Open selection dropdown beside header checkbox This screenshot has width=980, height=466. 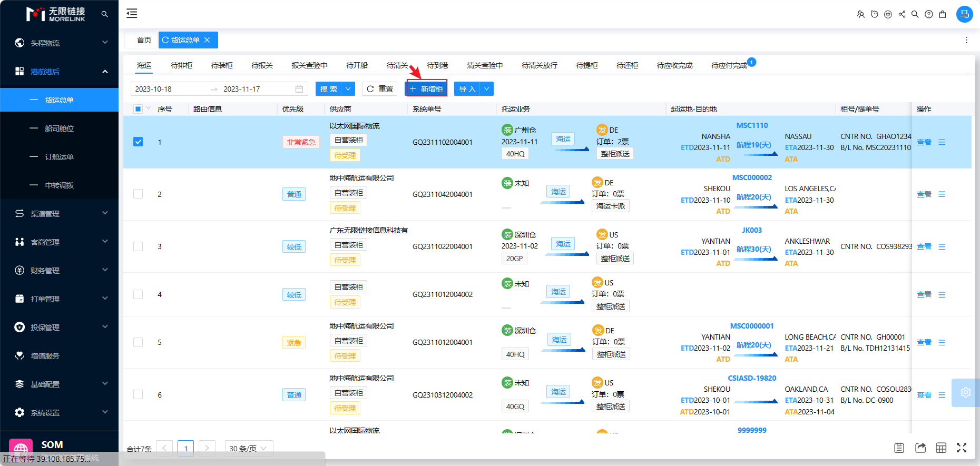[x=148, y=108]
